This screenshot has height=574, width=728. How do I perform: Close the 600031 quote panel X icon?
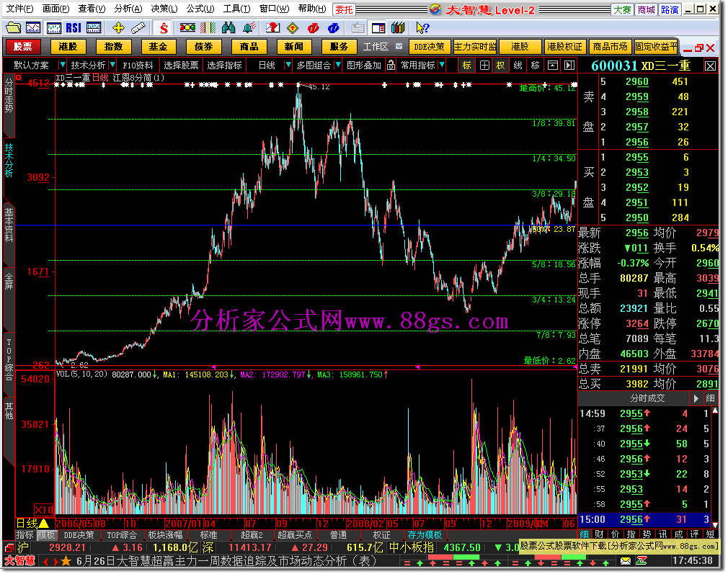(x=710, y=66)
